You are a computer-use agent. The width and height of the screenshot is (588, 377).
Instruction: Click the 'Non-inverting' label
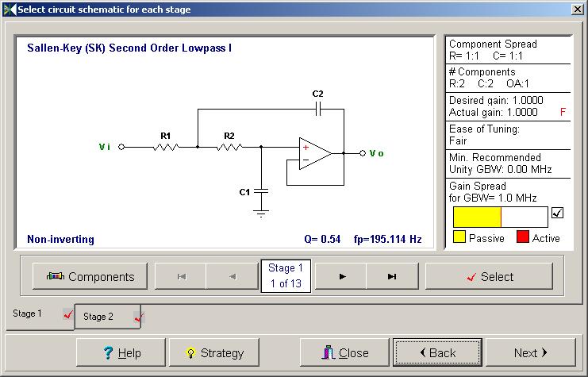[x=60, y=240]
